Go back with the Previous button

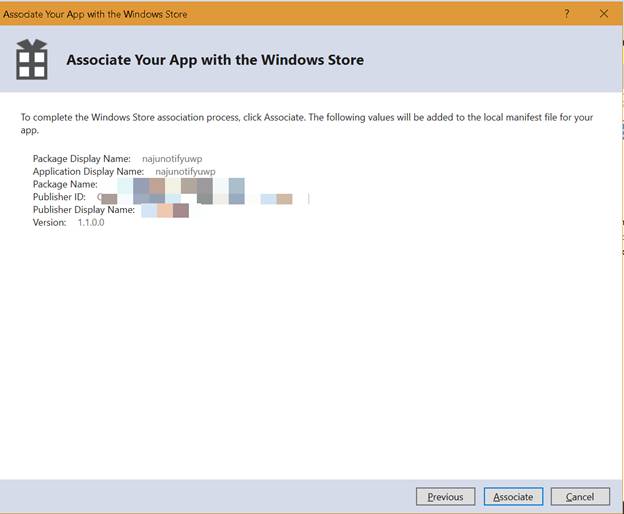445,496
